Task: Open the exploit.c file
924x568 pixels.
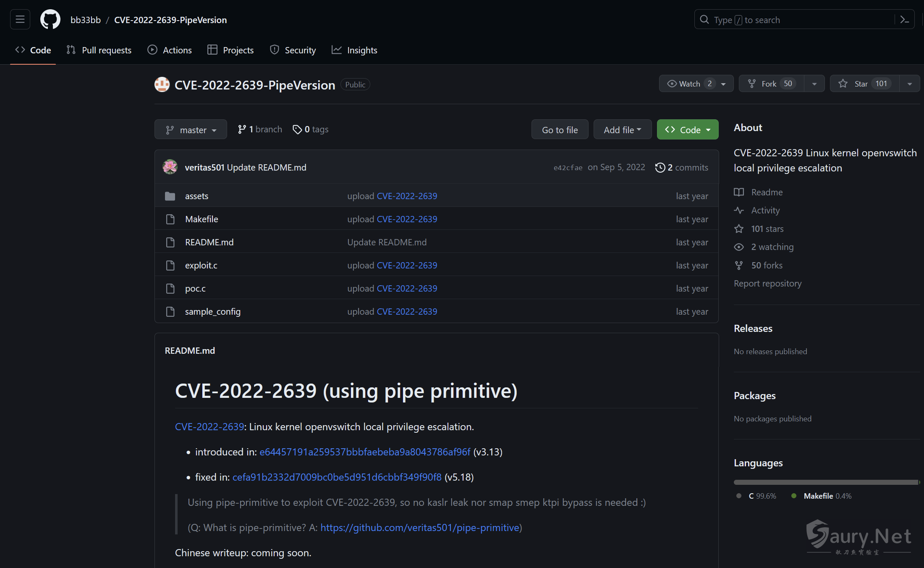Action: click(x=201, y=265)
